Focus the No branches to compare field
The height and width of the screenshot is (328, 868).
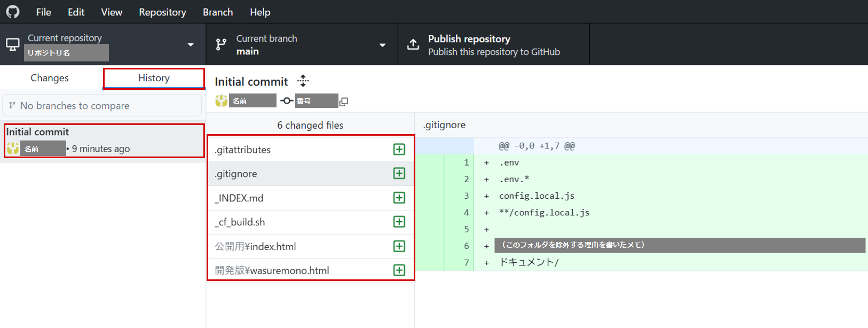102,106
